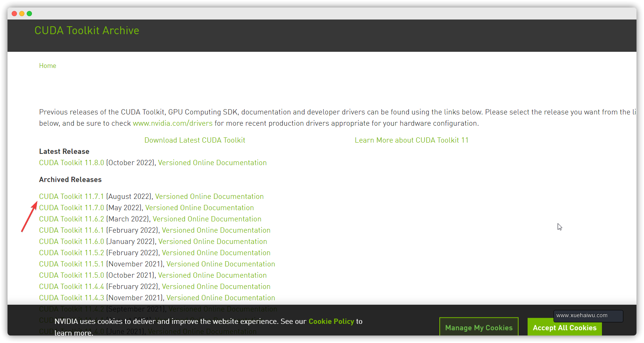Click the yellow minimize window button
This screenshot has width=644, height=343.
(x=22, y=14)
